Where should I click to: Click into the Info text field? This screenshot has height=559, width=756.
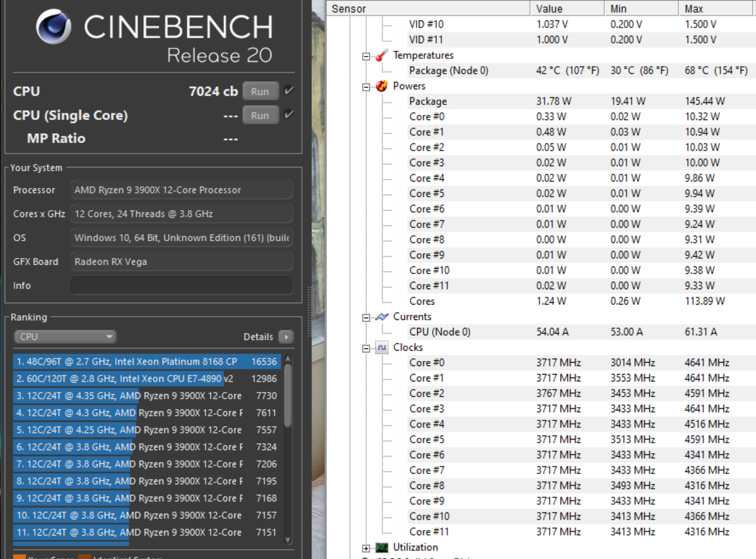tap(181, 286)
